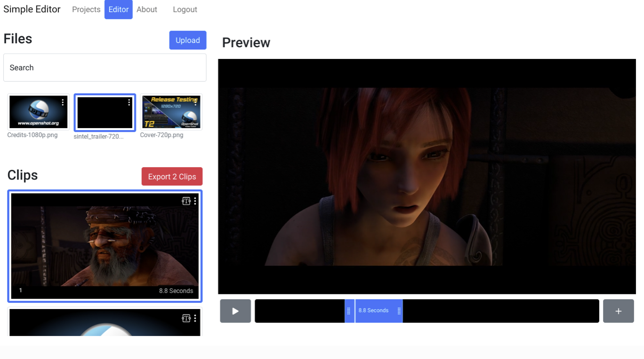
Task: Select the Editor tab
Action: click(119, 9)
